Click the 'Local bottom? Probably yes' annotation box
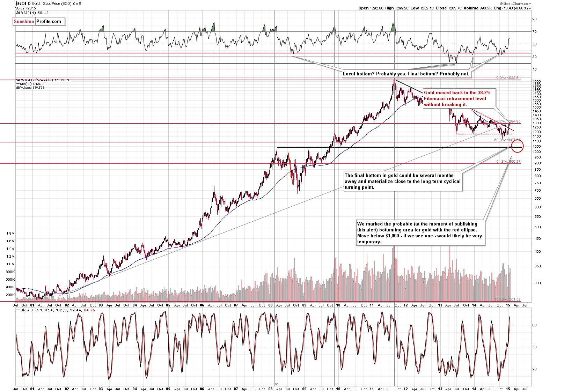 click(407, 74)
